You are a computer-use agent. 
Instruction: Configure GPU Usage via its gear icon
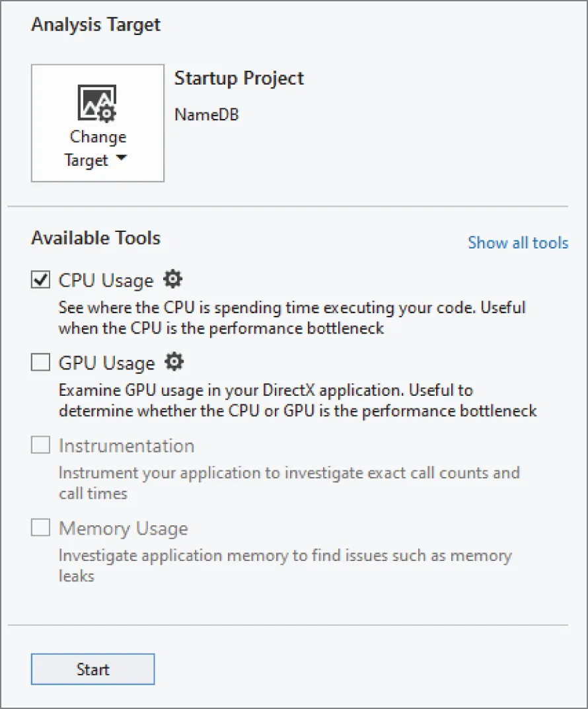174,361
